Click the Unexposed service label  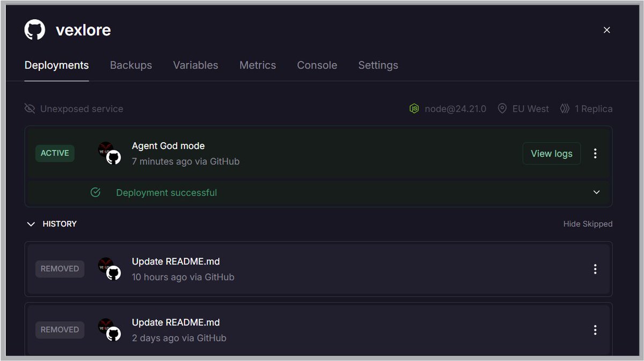pyautogui.click(x=82, y=109)
